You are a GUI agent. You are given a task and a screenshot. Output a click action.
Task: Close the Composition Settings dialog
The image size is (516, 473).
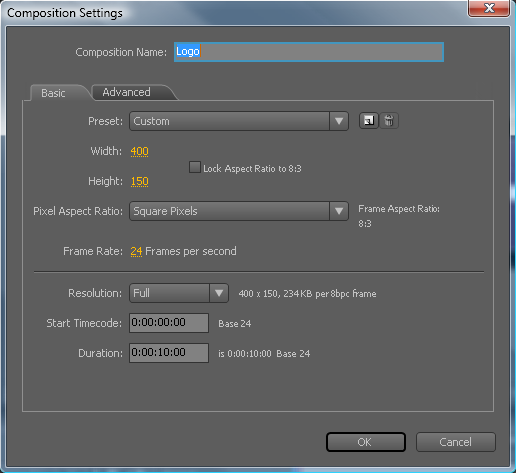pos(489,8)
